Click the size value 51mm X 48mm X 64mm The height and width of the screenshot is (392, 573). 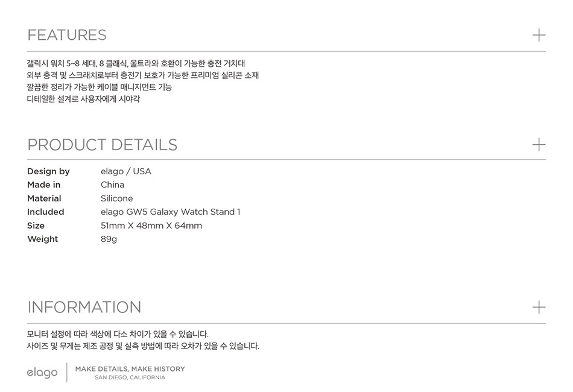151,226
